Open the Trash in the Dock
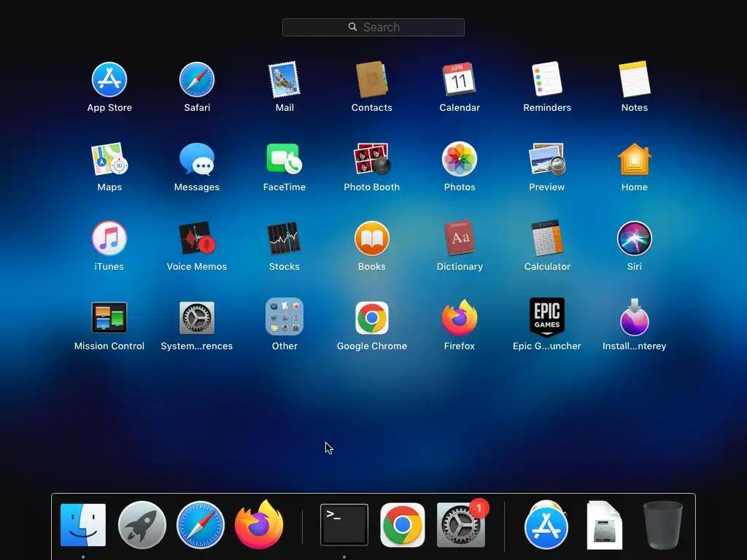 663,526
